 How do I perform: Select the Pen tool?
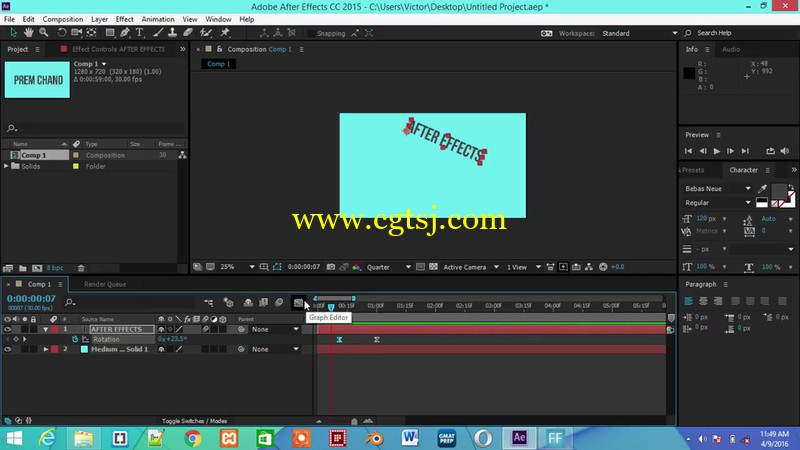124,33
